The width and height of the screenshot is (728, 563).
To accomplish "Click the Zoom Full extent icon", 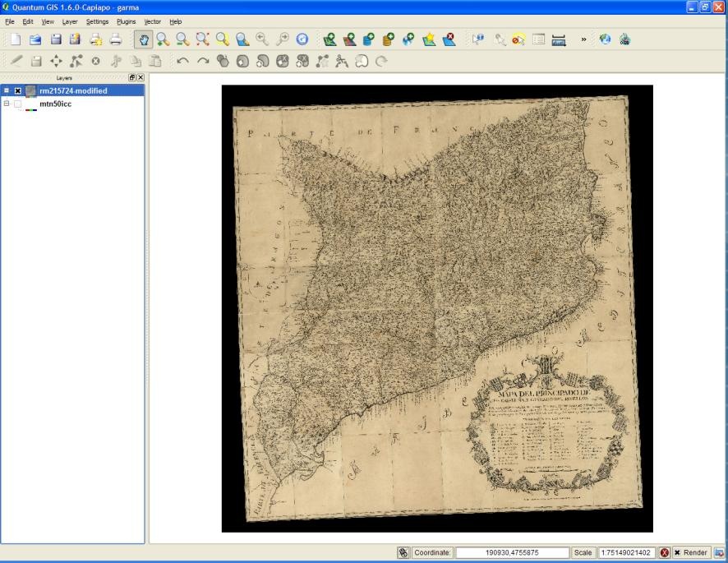I will tap(202, 39).
